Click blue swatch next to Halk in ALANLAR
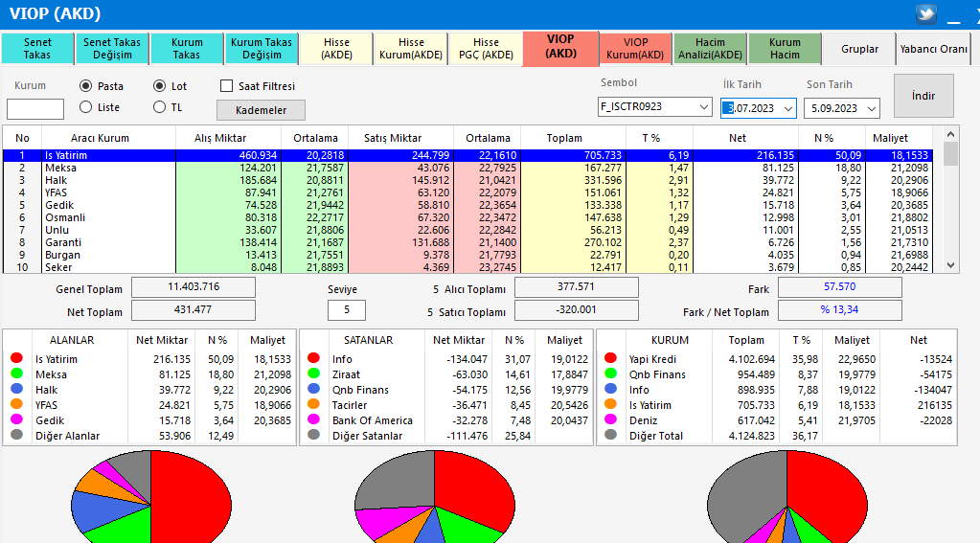The image size is (980, 543). 17,389
